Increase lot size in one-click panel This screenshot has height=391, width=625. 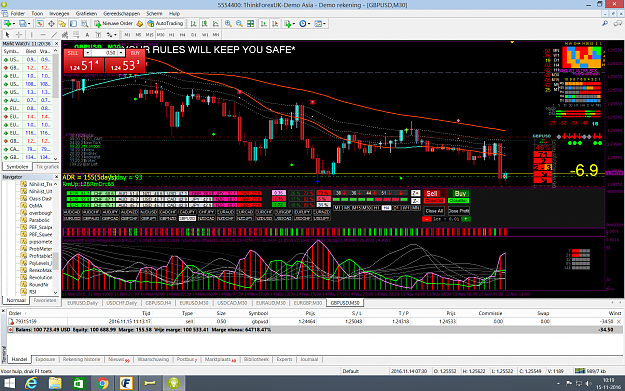coord(121,53)
